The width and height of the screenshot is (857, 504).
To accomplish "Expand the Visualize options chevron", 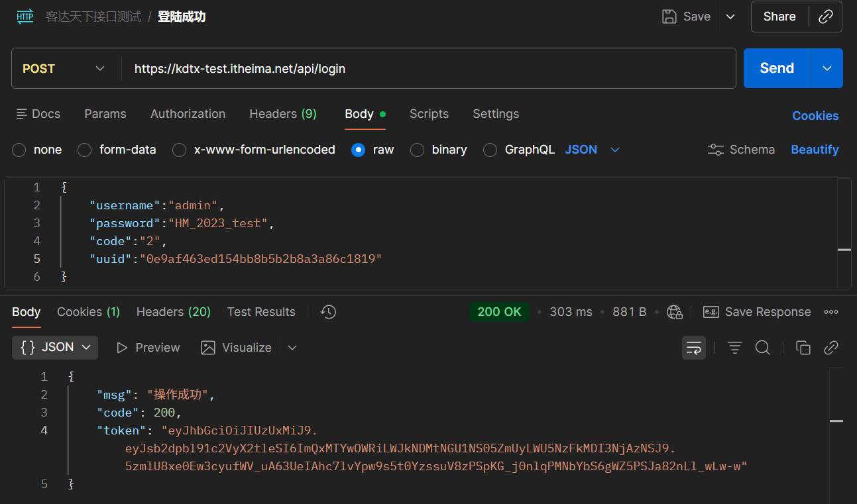I will point(292,348).
